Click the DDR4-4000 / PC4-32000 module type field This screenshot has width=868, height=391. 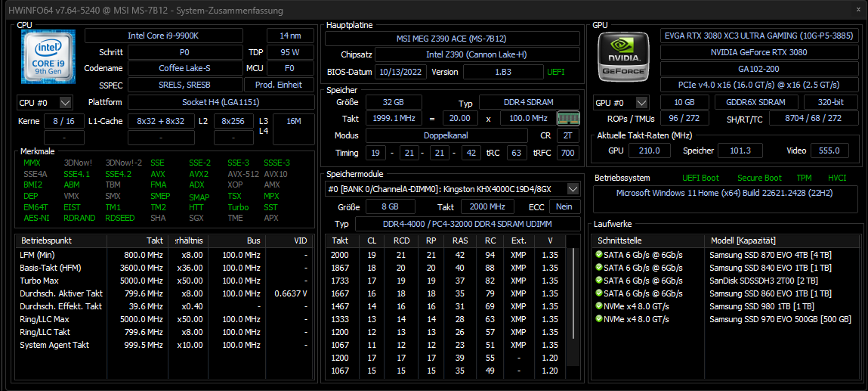tap(467, 224)
